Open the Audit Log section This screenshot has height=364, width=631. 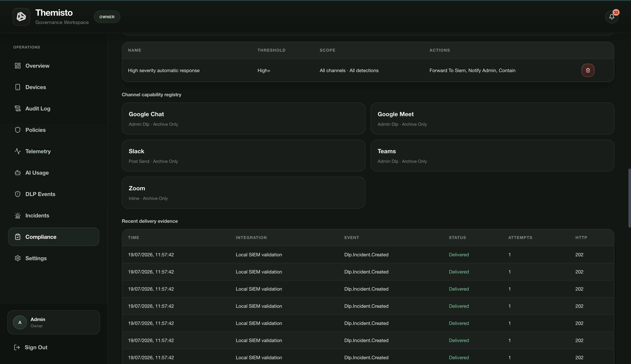pos(54,108)
